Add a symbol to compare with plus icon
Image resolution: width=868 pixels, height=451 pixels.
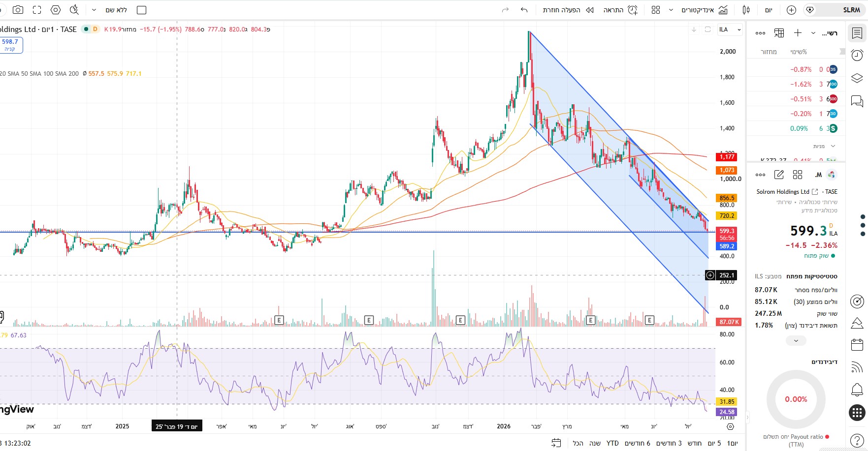pos(791,10)
